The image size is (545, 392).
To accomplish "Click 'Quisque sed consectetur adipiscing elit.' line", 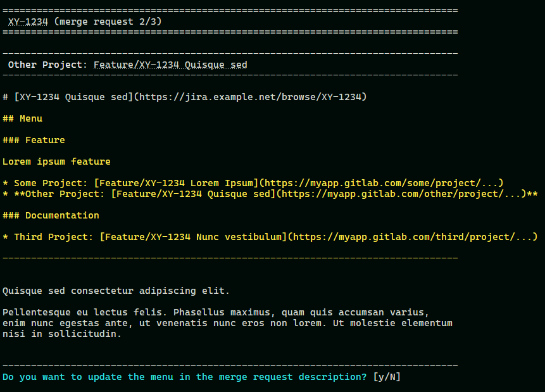I will (x=116, y=291).
